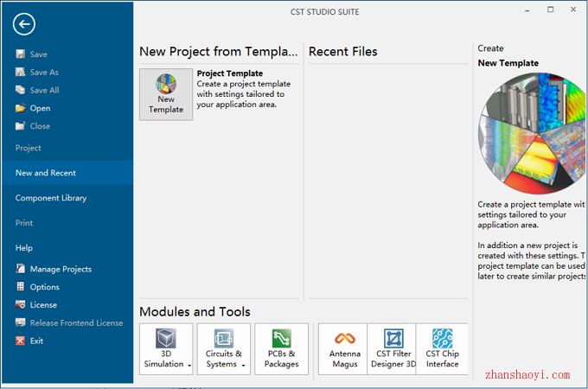Click the Modules and Tools heading
Screen dimensions: 588x389
click(x=195, y=312)
